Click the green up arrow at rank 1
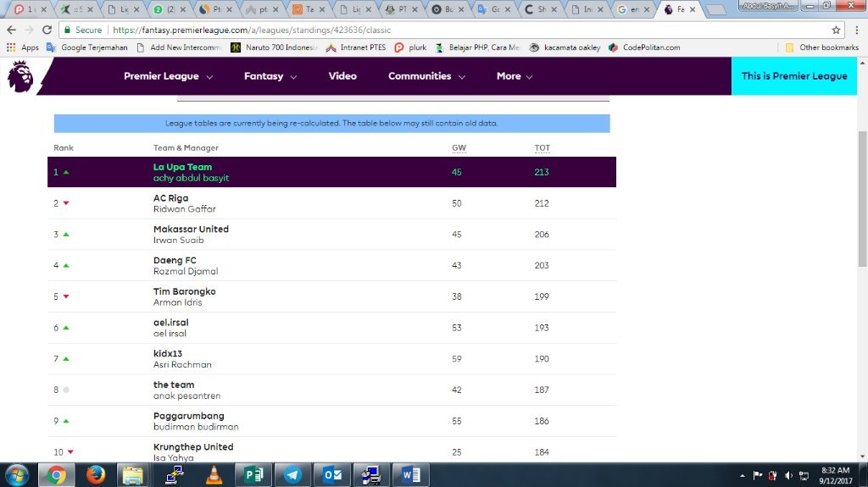 pyautogui.click(x=66, y=172)
